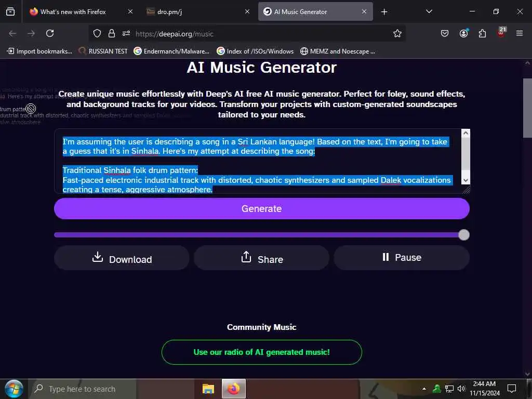Click the Generate button

[x=262, y=209]
